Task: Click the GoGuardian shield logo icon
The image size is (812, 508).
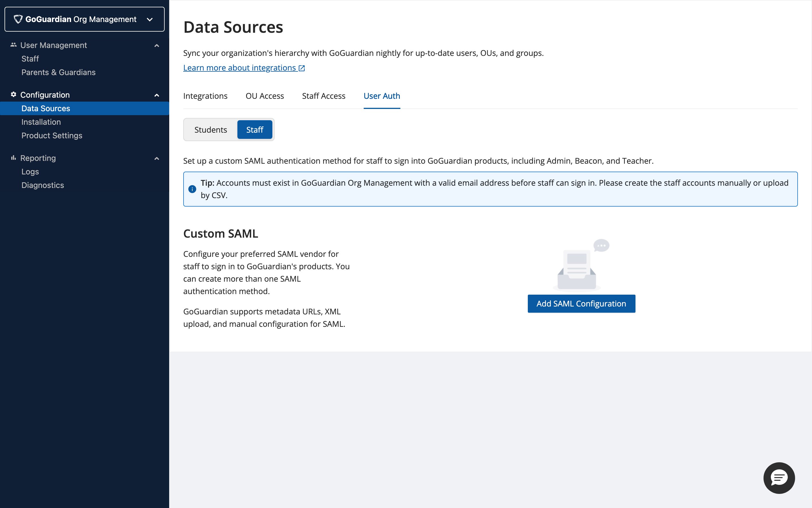Action: pos(18,19)
